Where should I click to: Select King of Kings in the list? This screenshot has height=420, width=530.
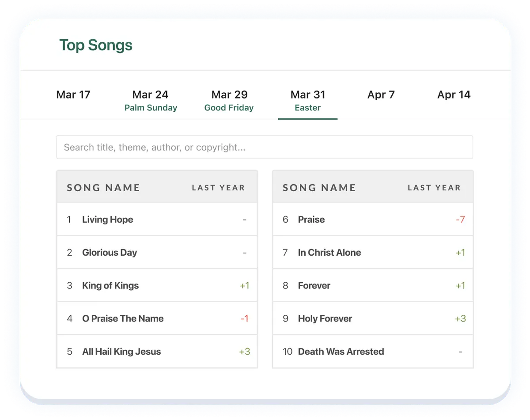tap(157, 286)
